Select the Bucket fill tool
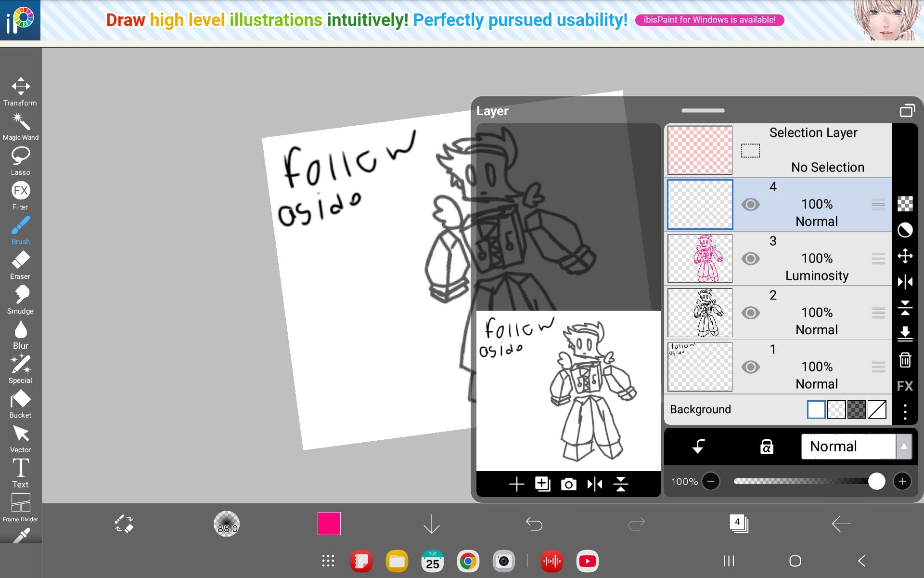 pos(20,404)
